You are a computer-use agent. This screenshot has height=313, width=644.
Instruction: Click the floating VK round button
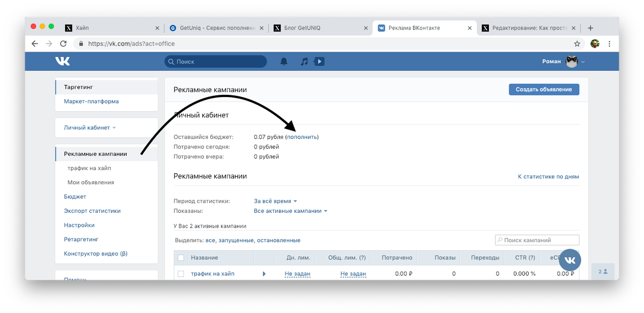point(570,260)
